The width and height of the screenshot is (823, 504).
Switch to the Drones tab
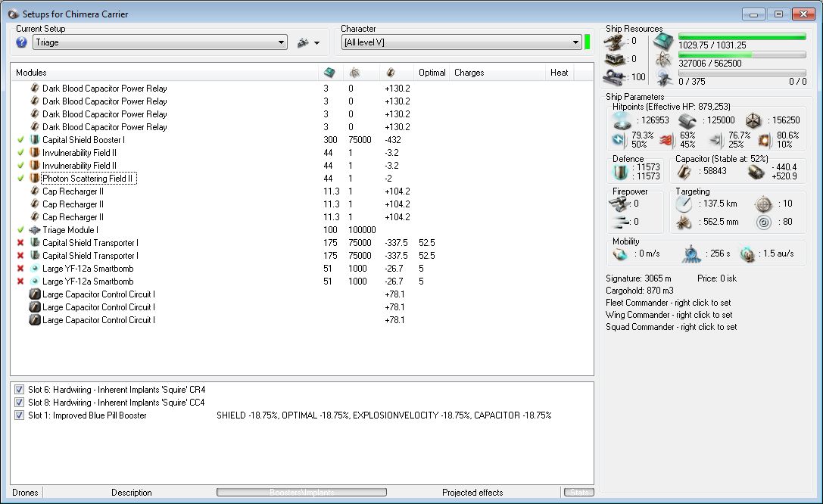[x=25, y=493]
